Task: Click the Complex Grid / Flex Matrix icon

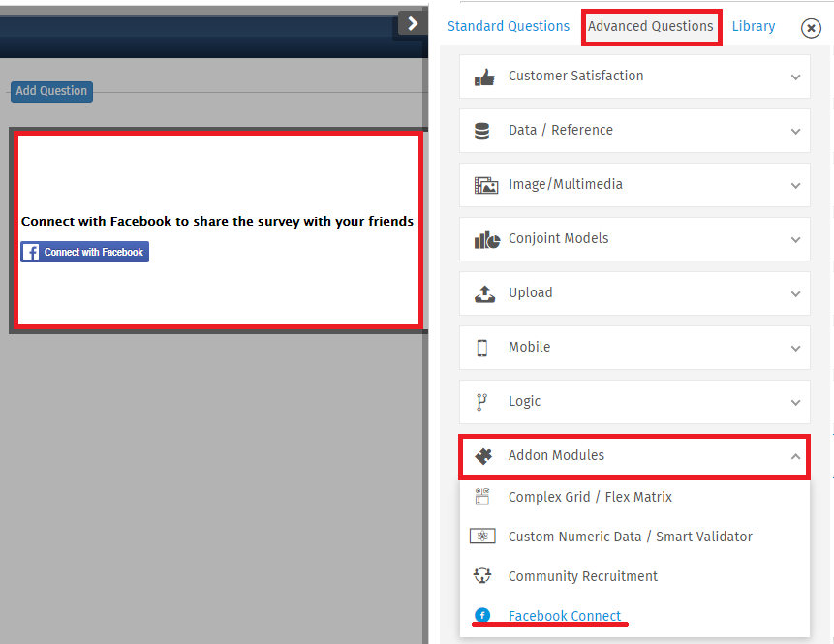Action: (482, 497)
